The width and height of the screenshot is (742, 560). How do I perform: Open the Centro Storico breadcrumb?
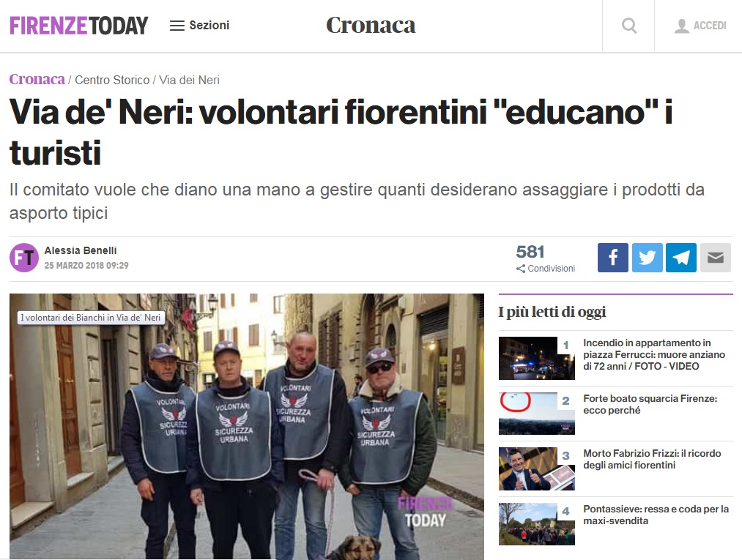[x=112, y=80]
